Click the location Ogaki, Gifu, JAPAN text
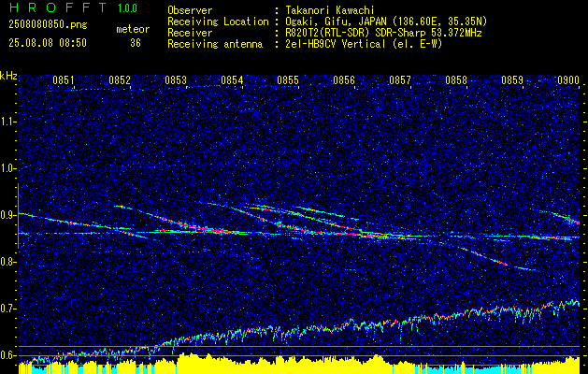This screenshot has height=374, width=588. 386,22
